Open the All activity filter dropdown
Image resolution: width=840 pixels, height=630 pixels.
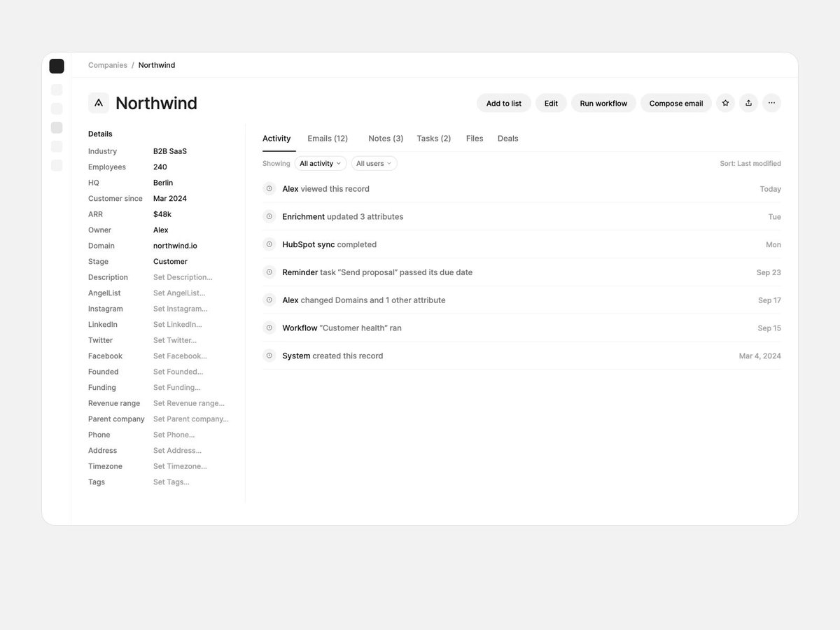[x=321, y=163]
